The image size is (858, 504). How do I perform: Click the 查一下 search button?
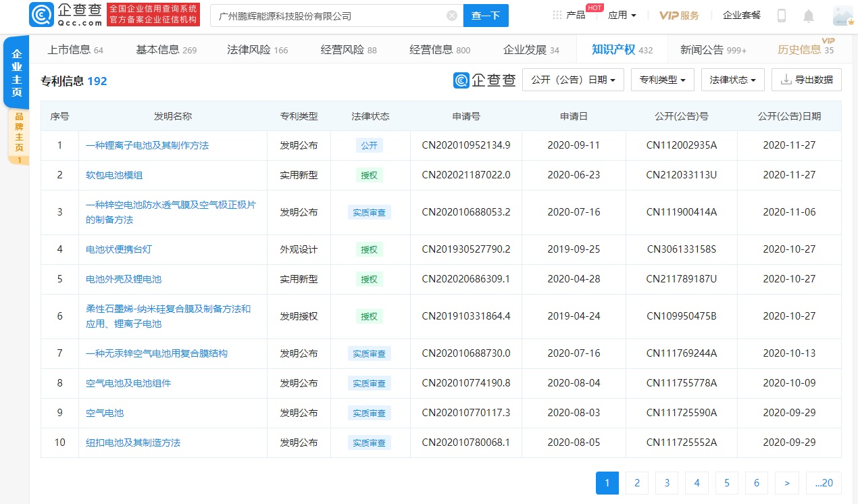coord(486,15)
